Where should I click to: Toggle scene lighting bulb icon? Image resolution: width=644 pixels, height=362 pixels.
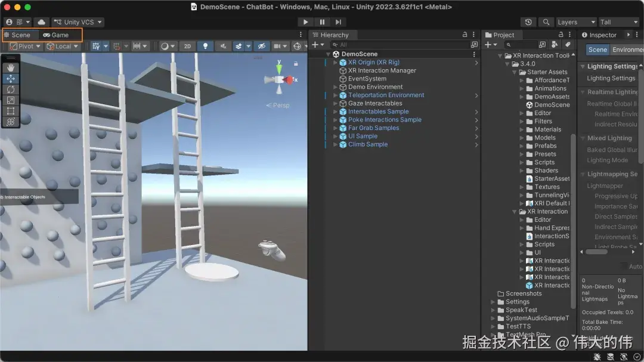click(205, 47)
